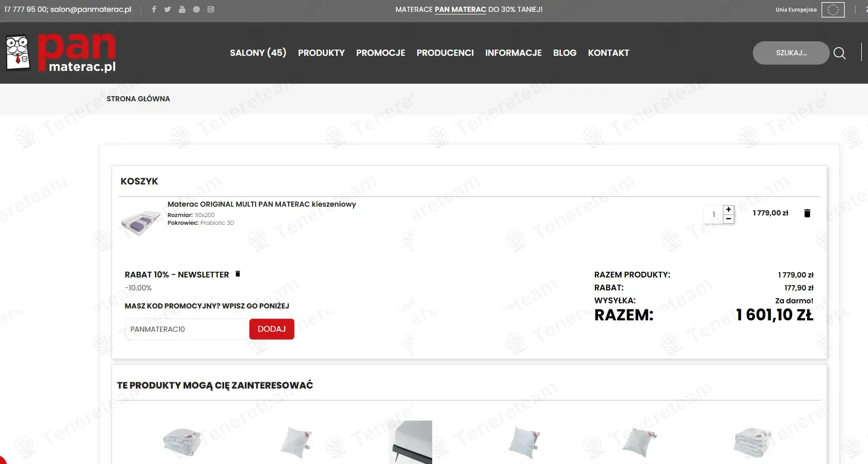Open the fifth recommended pillow thumbnail
Viewport: 868px width, 464px height.
coord(639,442)
